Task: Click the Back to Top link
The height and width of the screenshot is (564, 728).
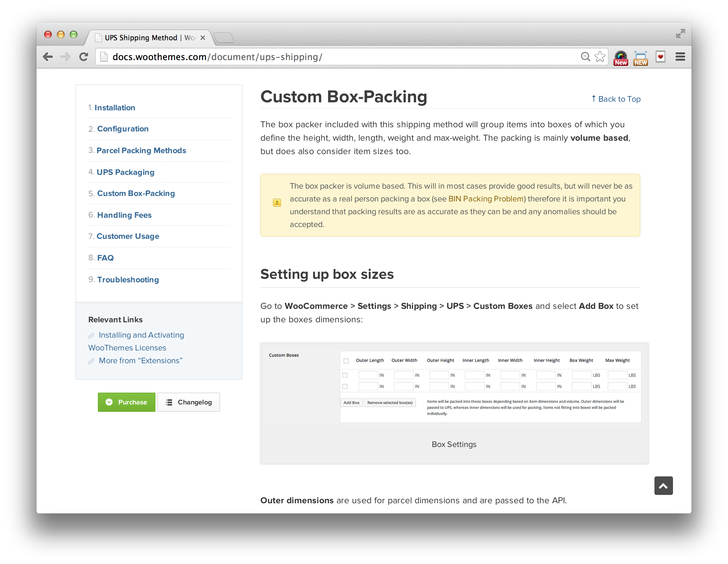Action: (616, 99)
